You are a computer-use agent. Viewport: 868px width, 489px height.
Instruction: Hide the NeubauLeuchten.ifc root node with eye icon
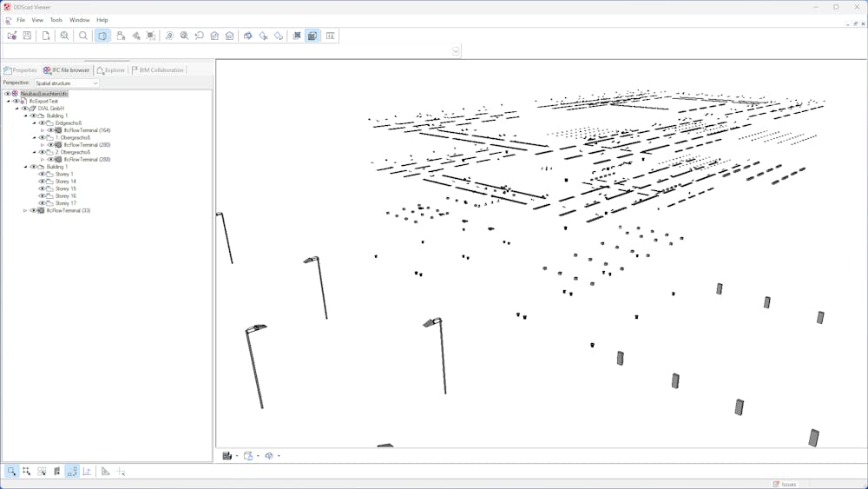click(7, 94)
